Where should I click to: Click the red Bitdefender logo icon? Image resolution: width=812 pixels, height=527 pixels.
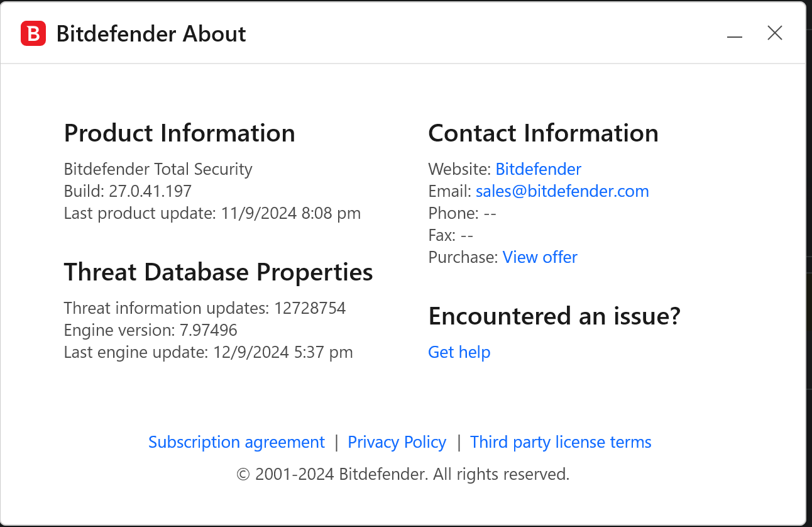point(33,33)
